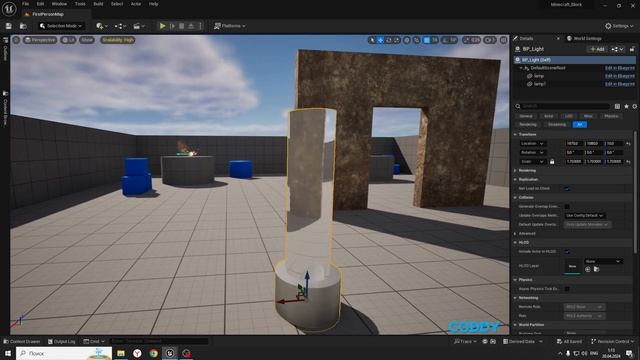Open the Platforms dropdown

230,26
